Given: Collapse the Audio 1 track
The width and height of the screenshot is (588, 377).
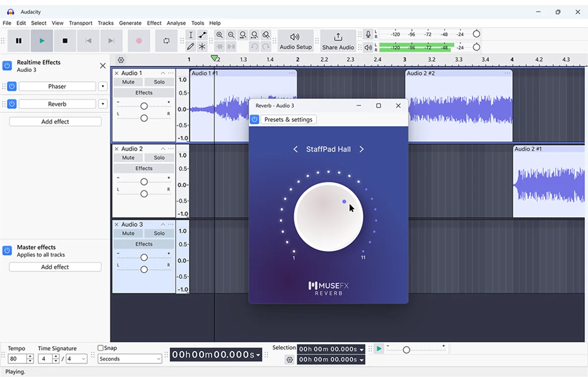Looking at the screenshot, I should [x=163, y=73].
